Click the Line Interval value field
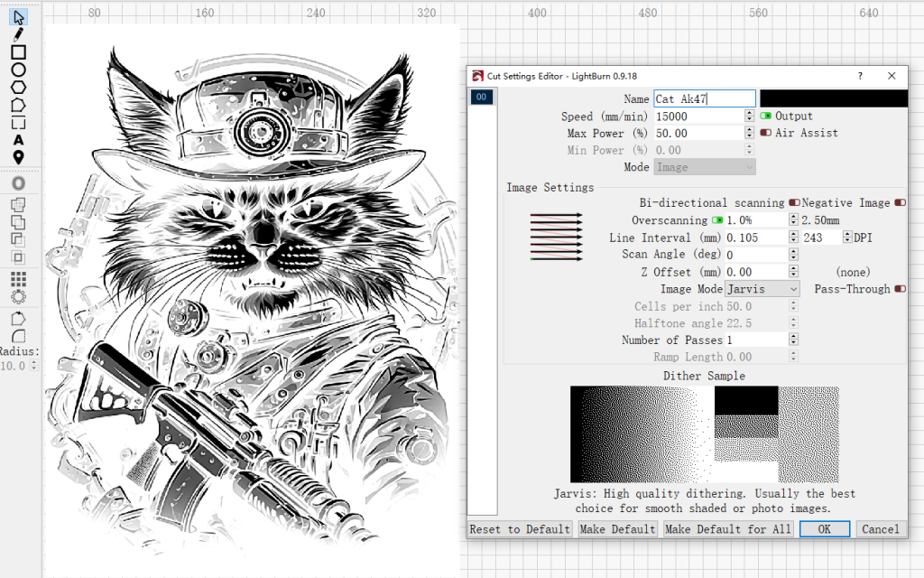924x578 pixels. pos(757,238)
